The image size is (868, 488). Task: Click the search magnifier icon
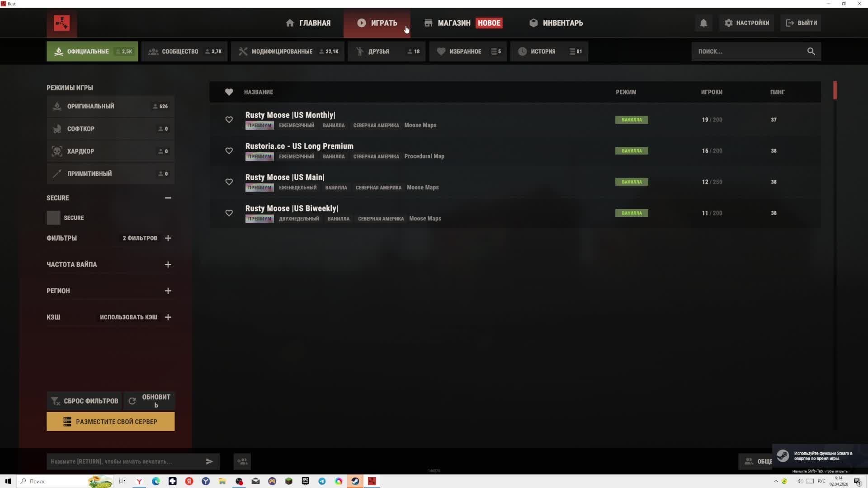[811, 52]
